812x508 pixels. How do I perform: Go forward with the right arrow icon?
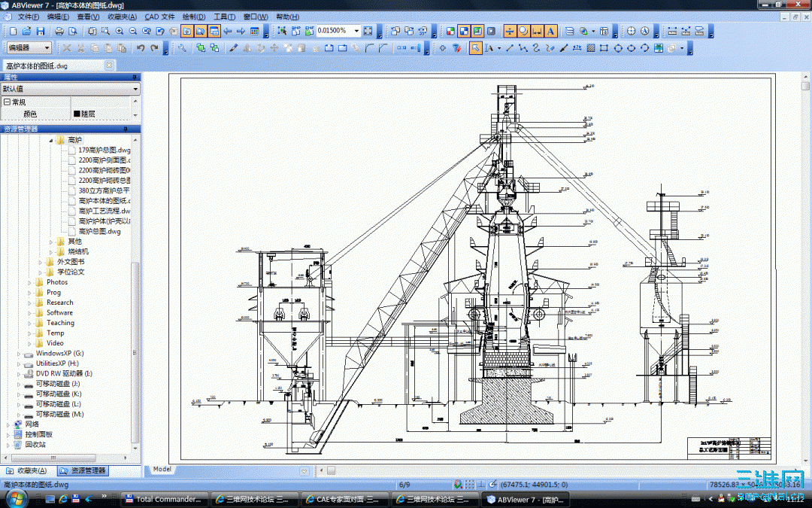pyautogui.click(x=241, y=31)
